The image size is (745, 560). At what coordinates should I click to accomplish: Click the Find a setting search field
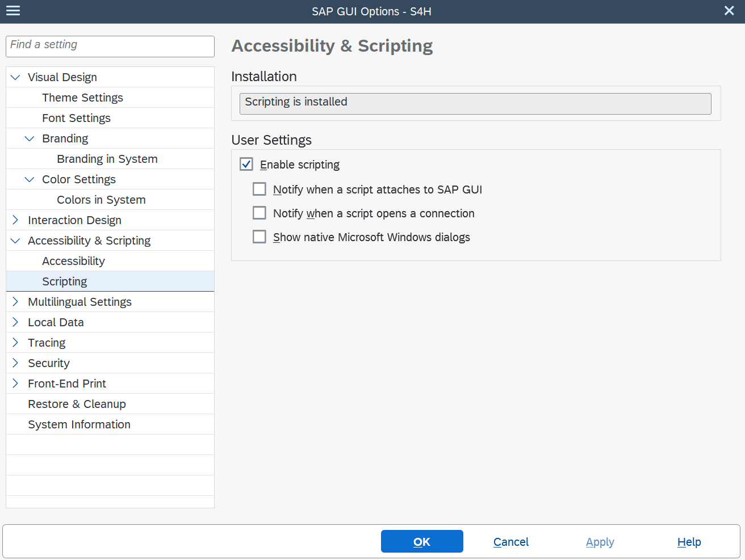110,46
